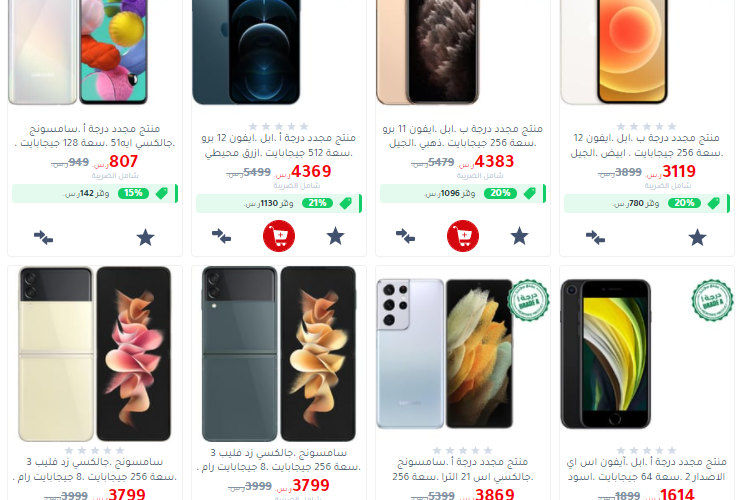Compare the iPhone 12 Pro 512GB
The image size is (743, 500).
221,236
